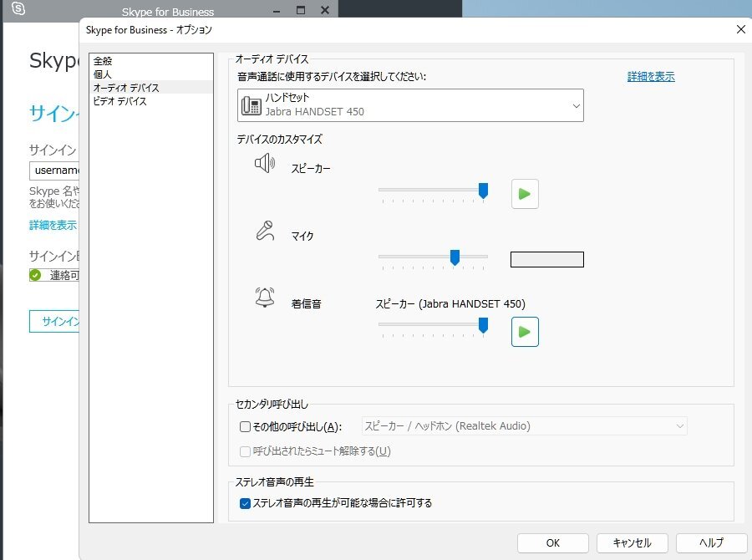752x560 pixels.
Task: Select オーディオ デバイス in the options list
Action: click(151, 88)
